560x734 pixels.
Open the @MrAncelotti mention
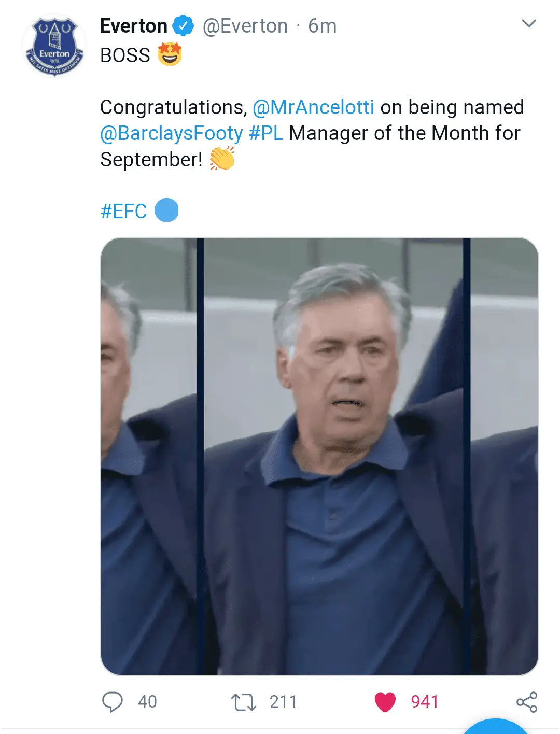[313, 107]
